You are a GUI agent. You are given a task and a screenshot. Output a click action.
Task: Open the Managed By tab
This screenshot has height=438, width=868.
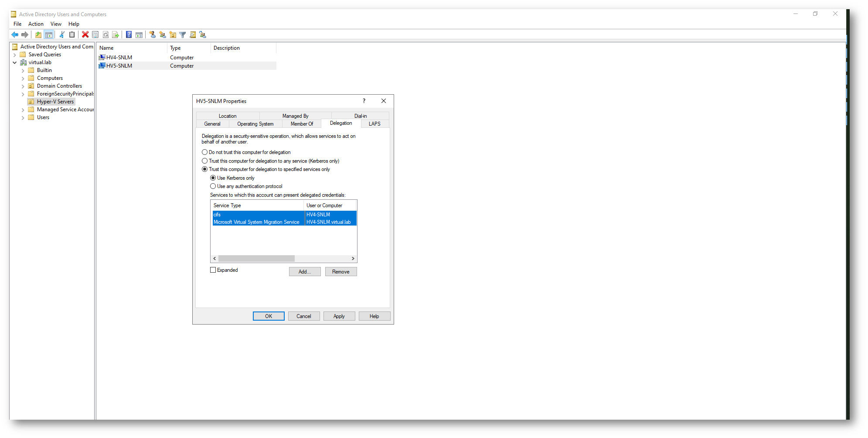coord(295,116)
